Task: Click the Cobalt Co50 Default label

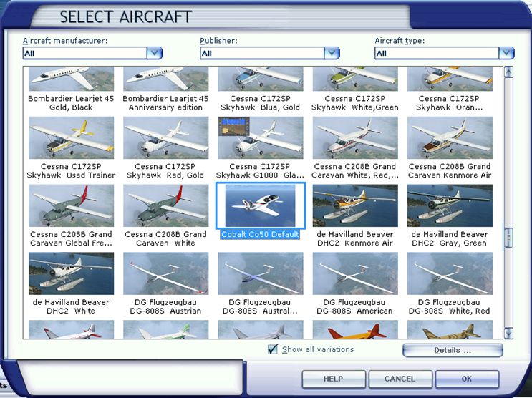Action: [260, 235]
